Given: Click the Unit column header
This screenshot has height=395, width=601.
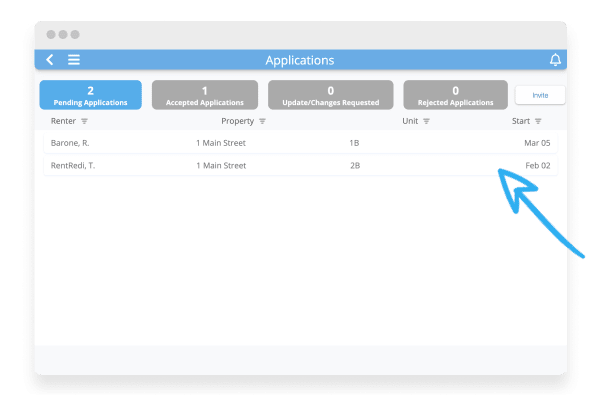Looking at the screenshot, I should pyautogui.click(x=410, y=121).
